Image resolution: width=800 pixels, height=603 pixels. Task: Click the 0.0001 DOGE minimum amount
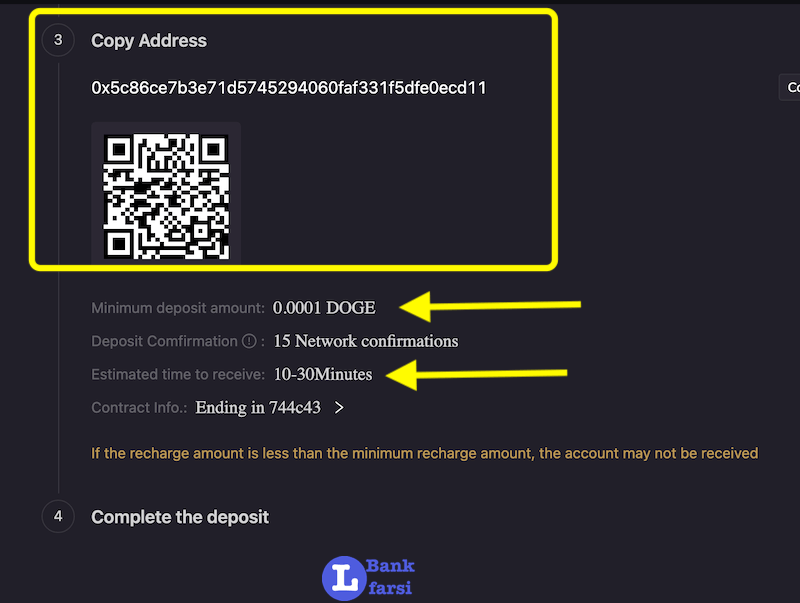[324, 308]
